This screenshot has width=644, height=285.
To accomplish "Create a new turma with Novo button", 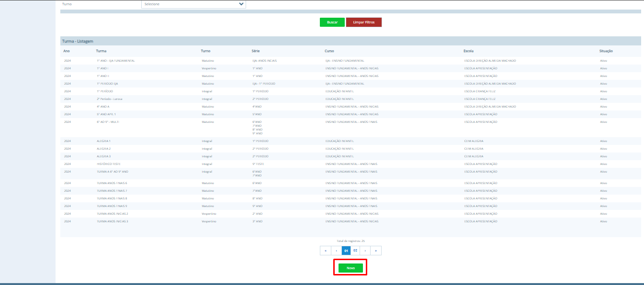I will pyautogui.click(x=350, y=268).
